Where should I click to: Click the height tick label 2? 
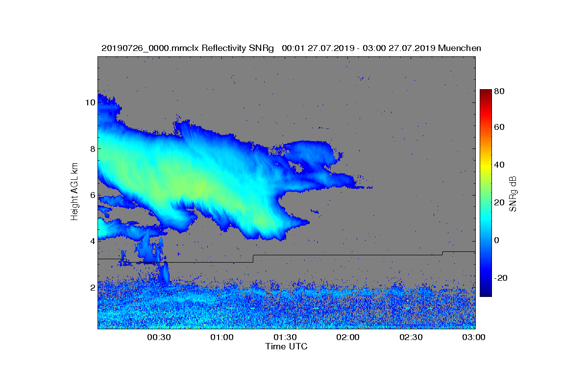(92, 287)
